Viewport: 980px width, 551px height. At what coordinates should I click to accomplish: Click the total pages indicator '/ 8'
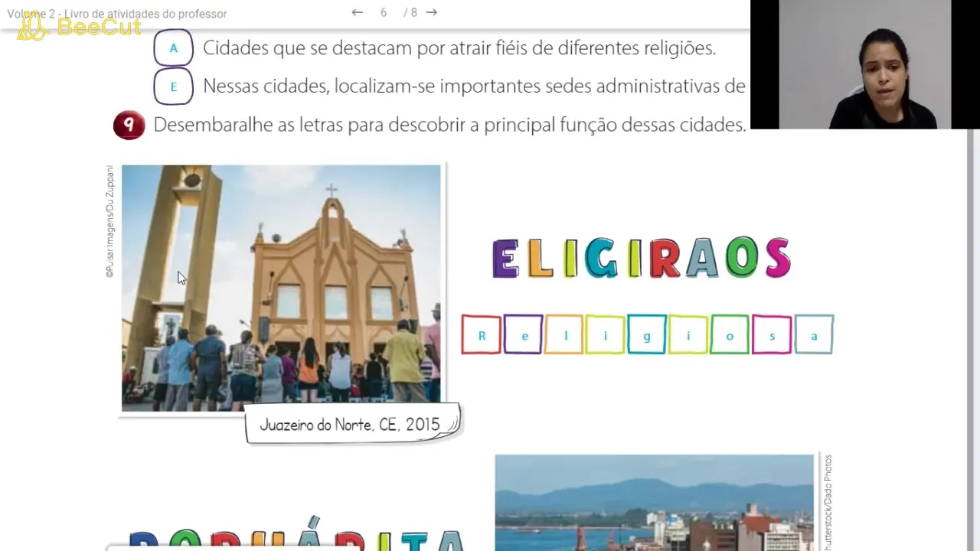click(410, 13)
